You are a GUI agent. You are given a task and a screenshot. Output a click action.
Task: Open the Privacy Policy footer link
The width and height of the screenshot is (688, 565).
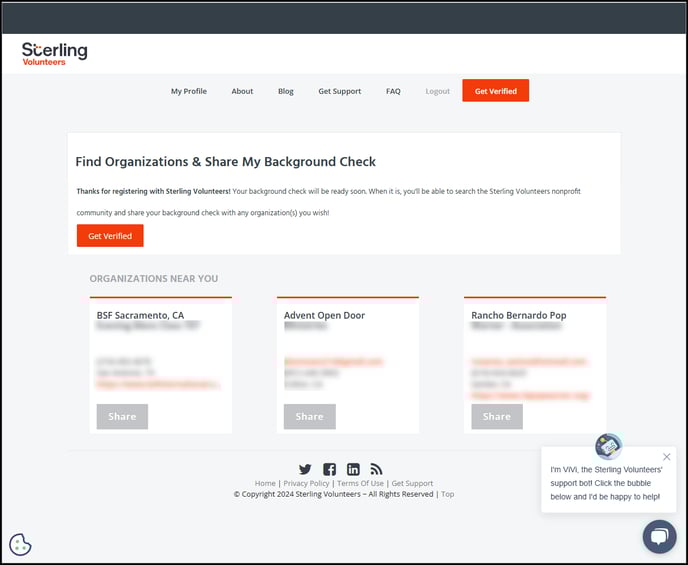tap(306, 483)
